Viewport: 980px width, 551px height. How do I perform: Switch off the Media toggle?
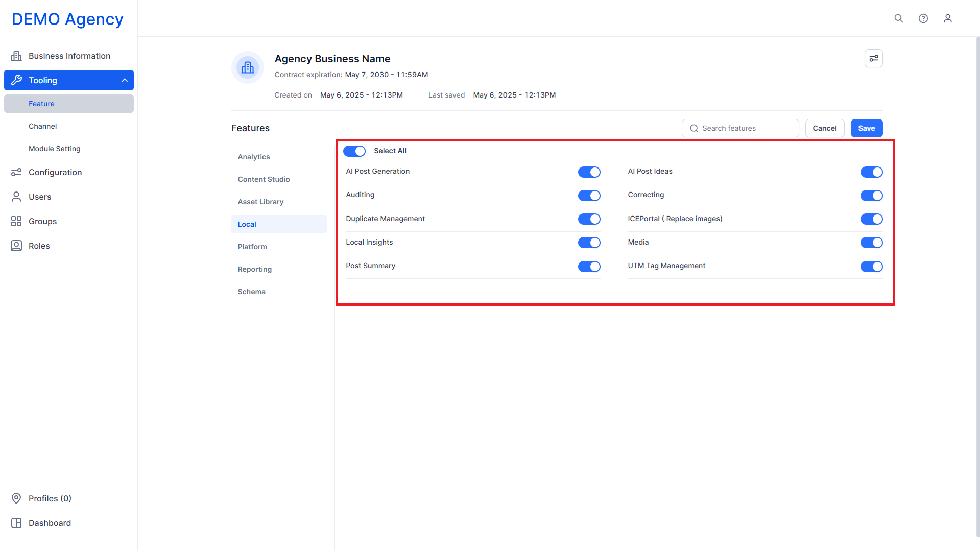[872, 243]
